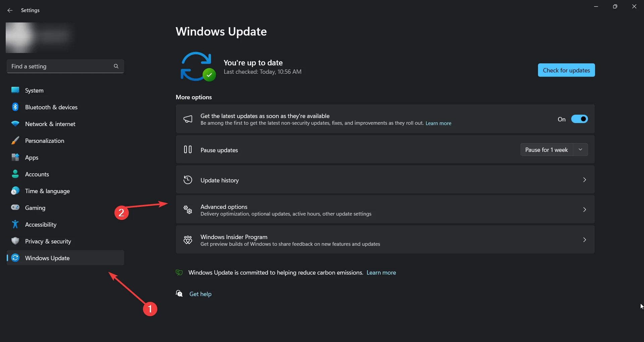Click the Get help link
Viewport: 644px width, 342px height.
[x=200, y=294]
